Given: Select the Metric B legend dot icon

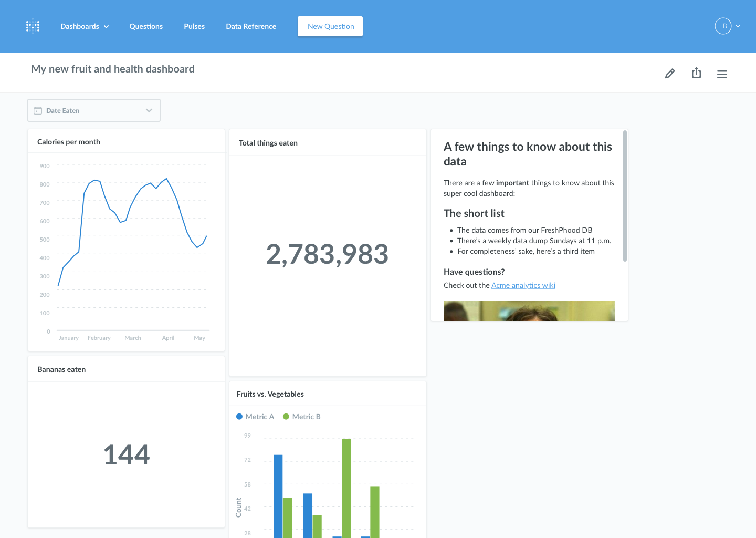Looking at the screenshot, I should pyautogui.click(x=286, y=416).
